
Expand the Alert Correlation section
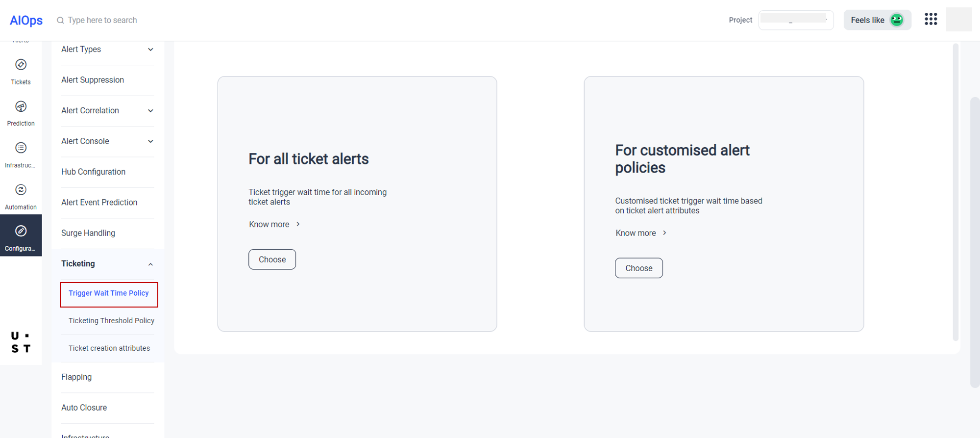pos(150,111)
